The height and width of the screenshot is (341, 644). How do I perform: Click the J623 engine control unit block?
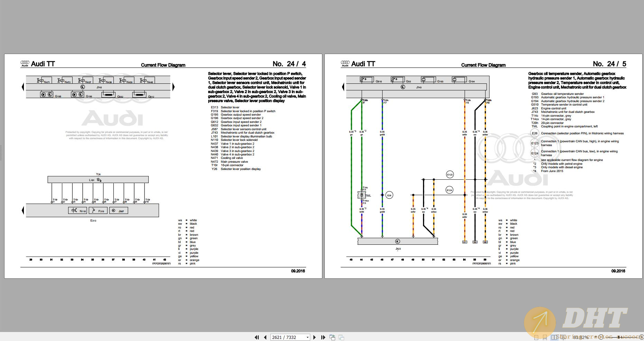point(398,241)
